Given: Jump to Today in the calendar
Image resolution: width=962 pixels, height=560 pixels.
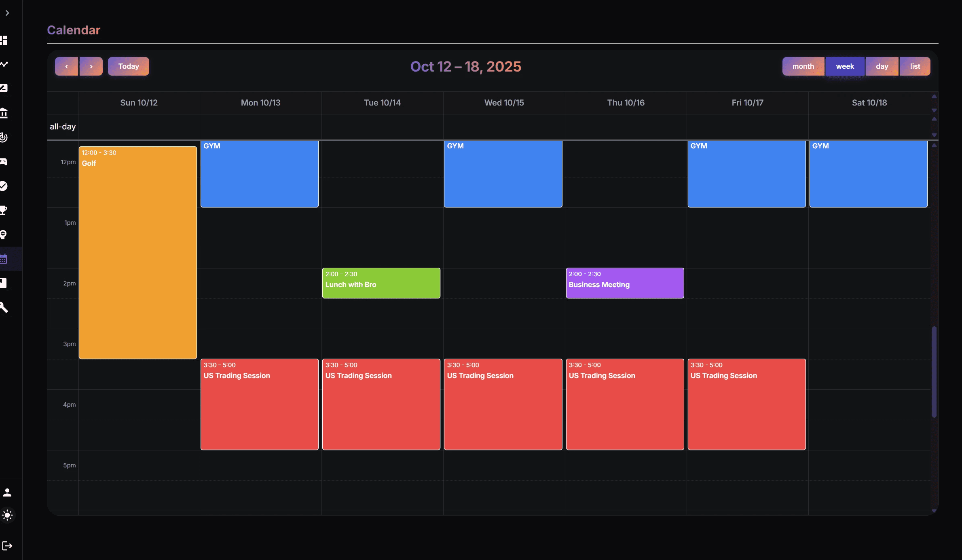Looking at the screenshot, I should click(x=129, y=66).
